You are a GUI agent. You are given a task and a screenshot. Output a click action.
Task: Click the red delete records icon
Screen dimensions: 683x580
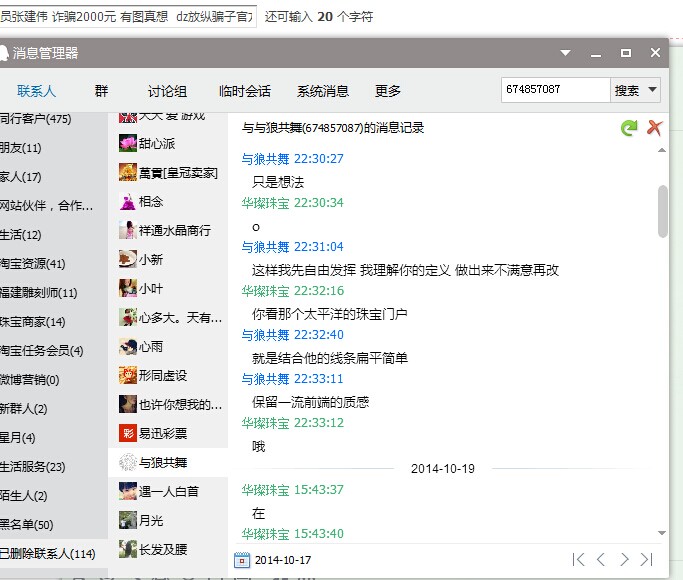[654, 128]
